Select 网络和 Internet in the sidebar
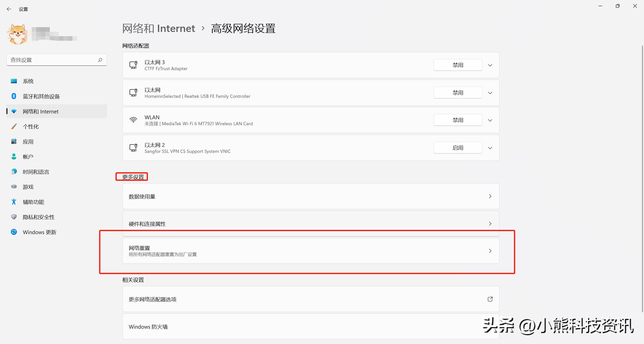The width and height of the screenshot is (644, 344). pyautogui.click(x=41, y=111)
